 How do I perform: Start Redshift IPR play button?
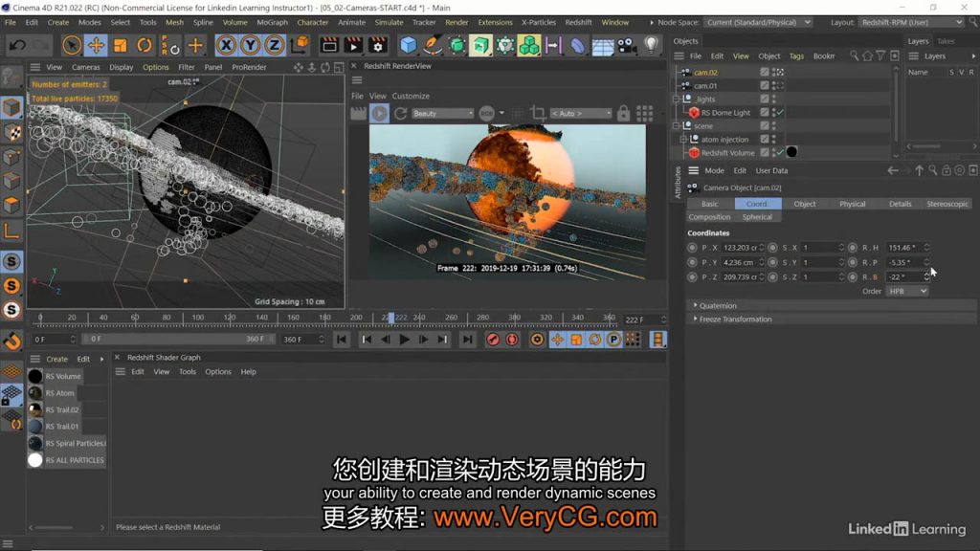pyautogui.click(x=379, y=113)
